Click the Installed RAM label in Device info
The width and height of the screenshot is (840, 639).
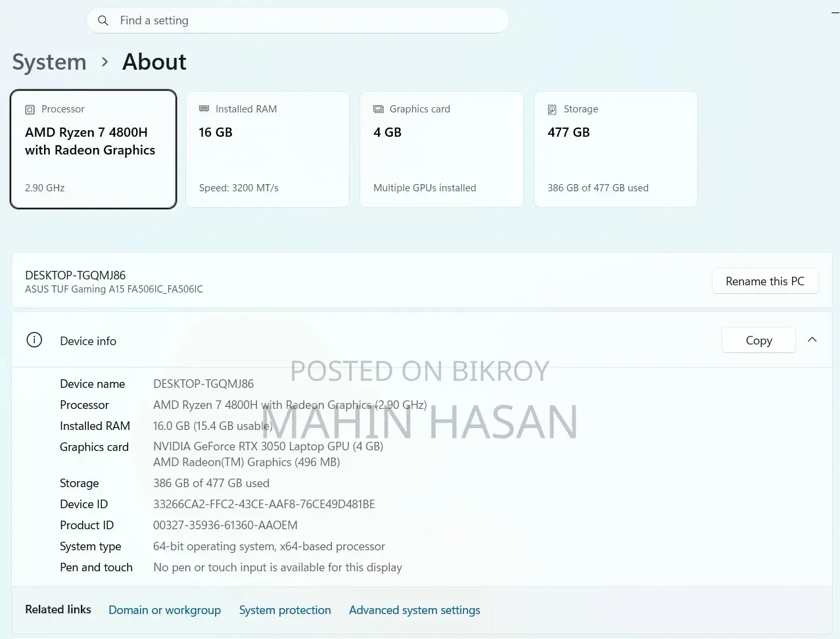coord(95,426)
